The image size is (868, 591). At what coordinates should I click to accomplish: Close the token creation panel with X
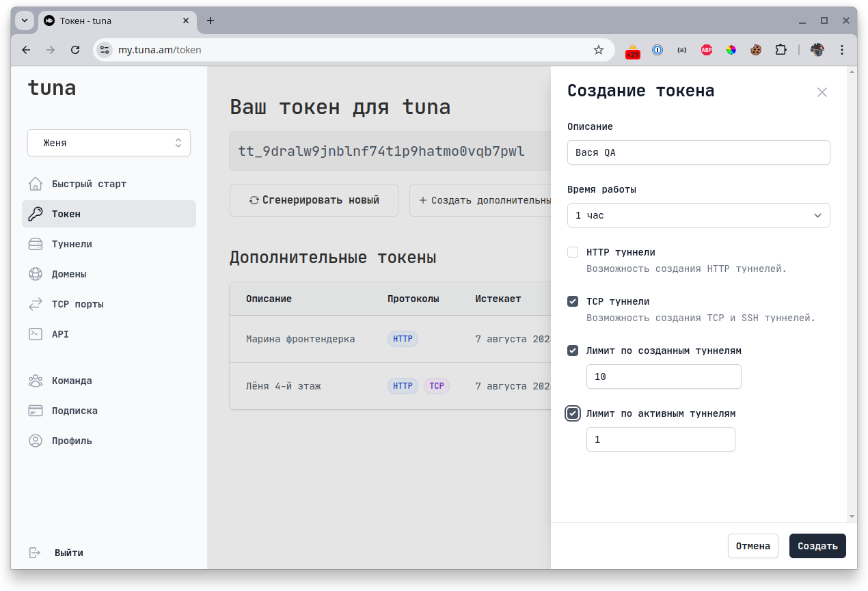[x=822, y=92]
